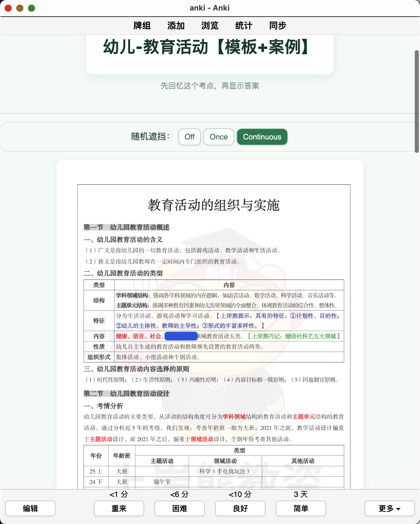Click 编辑 to edit this card
Screen dimensions: 420x524
point(30,509)
